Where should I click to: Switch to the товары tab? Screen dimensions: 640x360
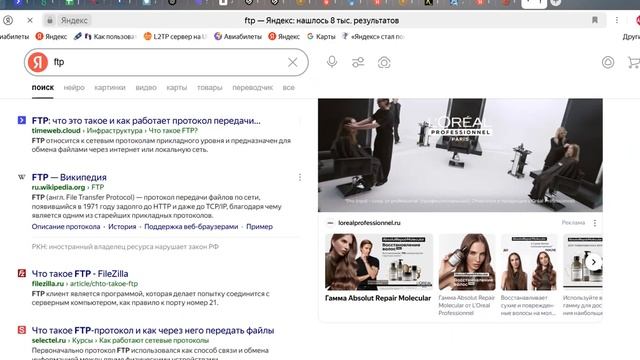pyautogui.click(x=210, y=87)
